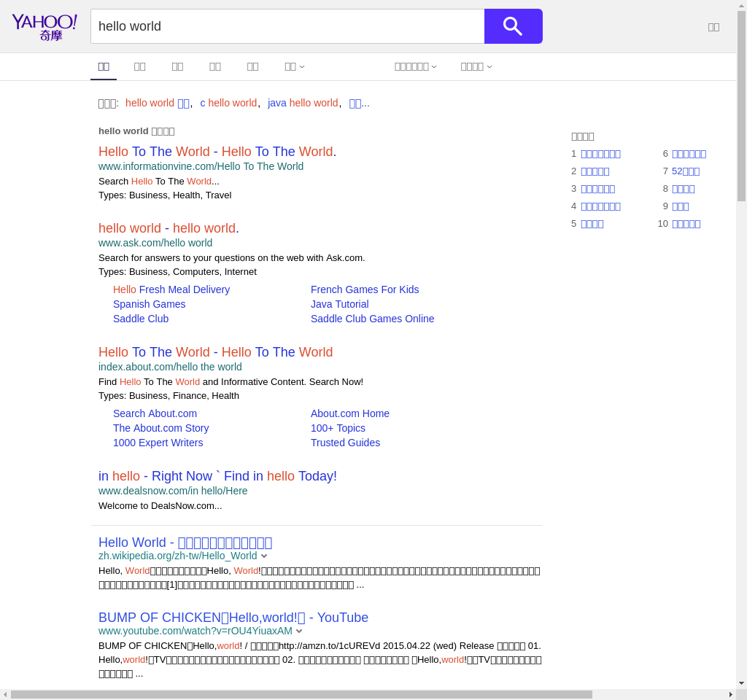This screenshot has height=700, width=747.
Task: Open the Hello World Wikipedia result title
Action: click(x=185, y=542)
